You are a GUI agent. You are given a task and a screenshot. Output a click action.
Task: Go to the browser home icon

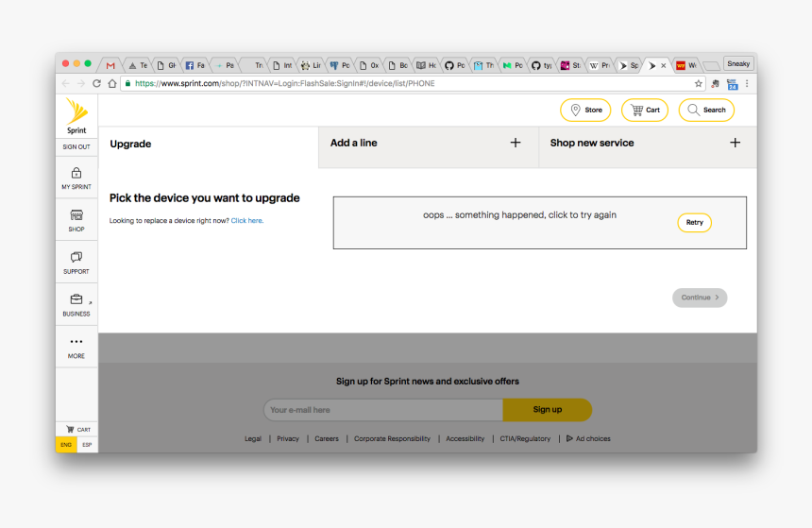pyautogui.click(x=111, y=83)
